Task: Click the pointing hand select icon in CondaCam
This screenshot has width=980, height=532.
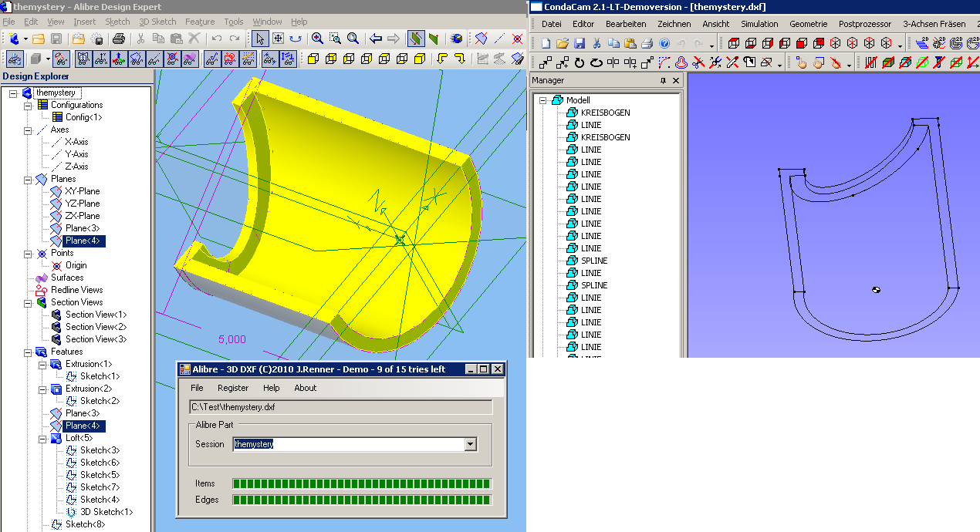Action: [x=801, y=63]
